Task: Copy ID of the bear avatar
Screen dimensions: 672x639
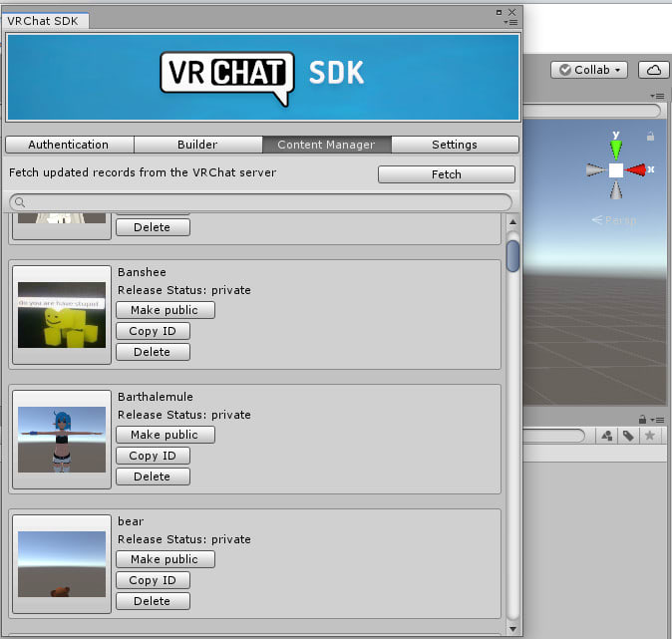Action: pos(153,580)
